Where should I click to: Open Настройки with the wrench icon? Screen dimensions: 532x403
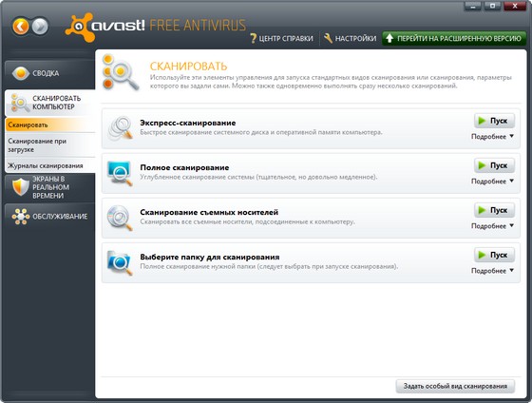coord(350,38)
